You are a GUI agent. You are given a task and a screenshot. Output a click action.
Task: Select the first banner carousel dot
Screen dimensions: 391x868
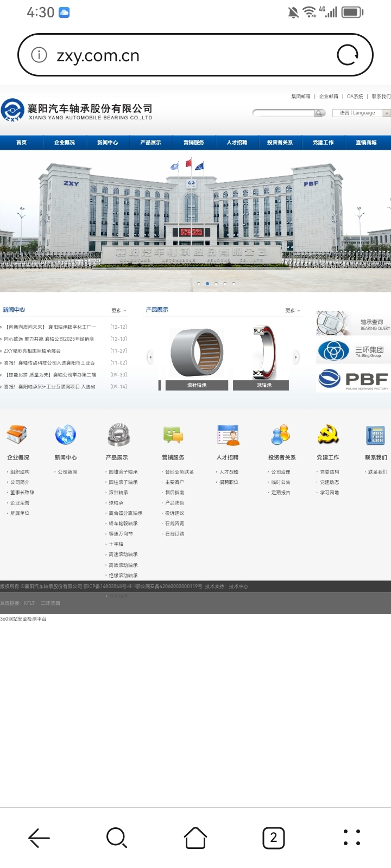(x=199, y=284)
